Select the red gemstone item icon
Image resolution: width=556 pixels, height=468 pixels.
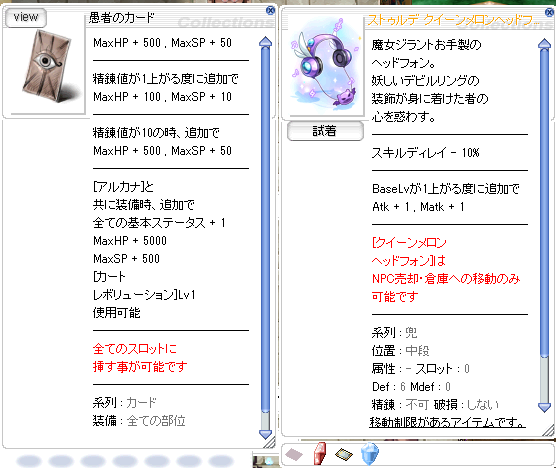coord(319,453)
